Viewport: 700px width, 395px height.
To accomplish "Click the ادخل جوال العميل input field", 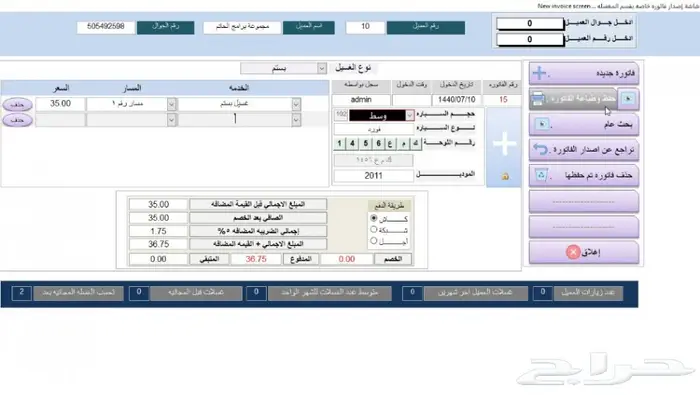I will (530, 23).
